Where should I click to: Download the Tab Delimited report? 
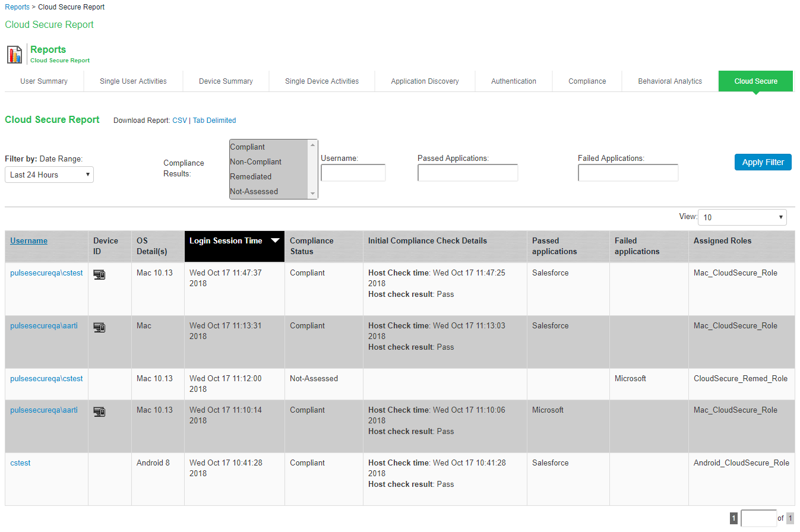coord(214,121)
